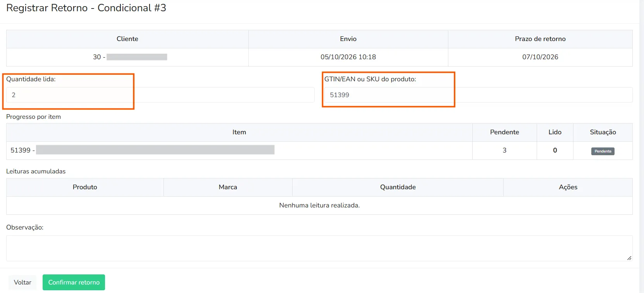Click the Envio column header

click(x=348, y=39)
